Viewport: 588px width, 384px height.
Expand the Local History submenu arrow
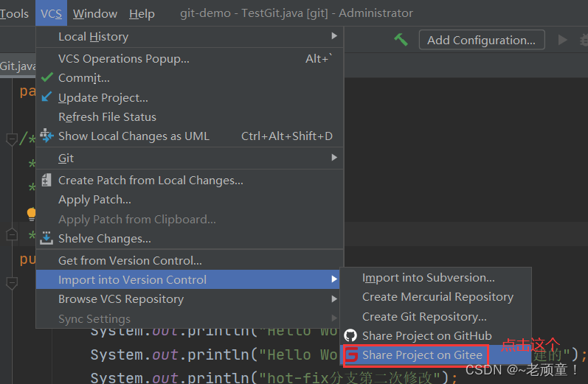pos(334,36)
